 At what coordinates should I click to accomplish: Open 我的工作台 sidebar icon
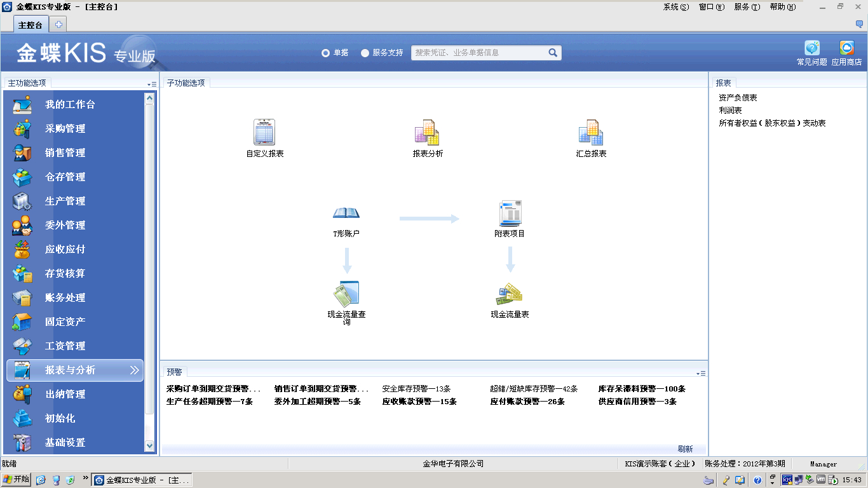tap(22, 104)
